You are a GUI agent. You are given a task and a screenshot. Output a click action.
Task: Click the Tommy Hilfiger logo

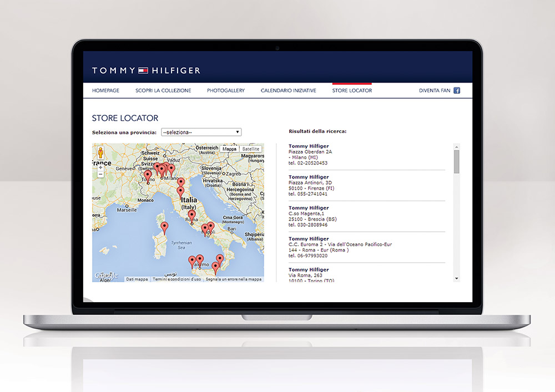click(146, 70)
